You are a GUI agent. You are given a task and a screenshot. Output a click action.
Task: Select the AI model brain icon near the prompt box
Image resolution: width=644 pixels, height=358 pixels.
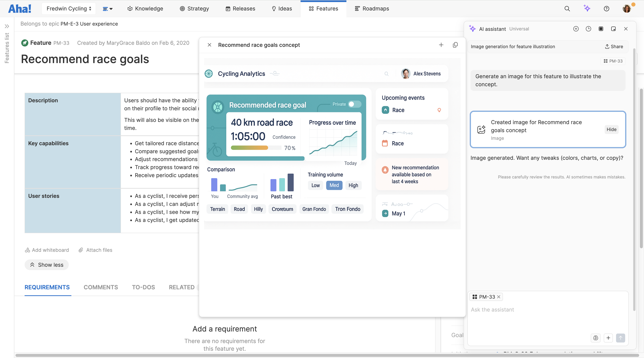[596, 338]
